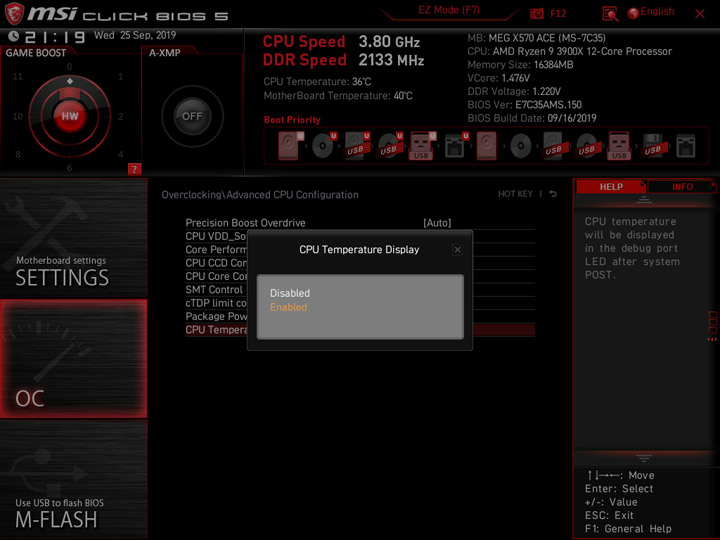Open the HOT KEY list
Image resolution: width=720 pixels, height=540 pixels.
click(x=515, y=194)
